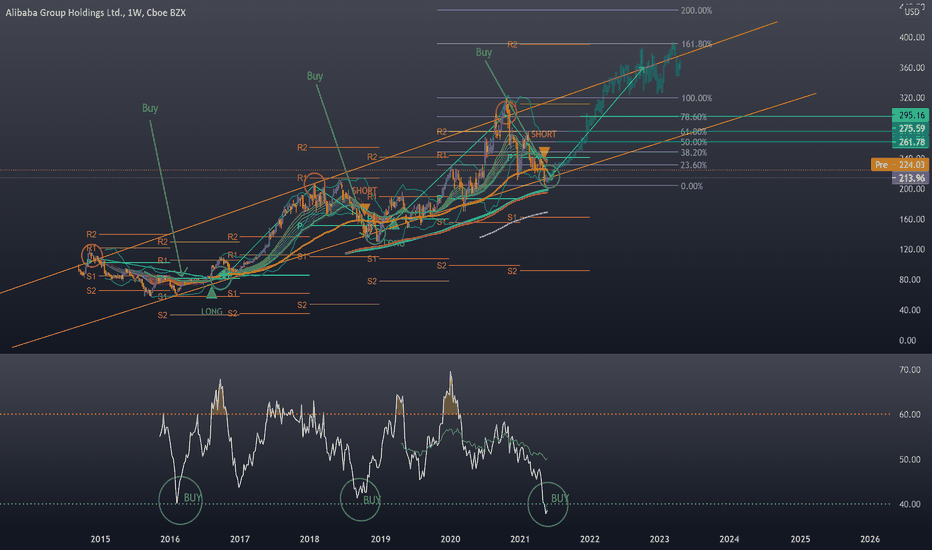
Task: Click the orange SHORT down-triangle near 2021
Action: pyautogui.click(x=544, y=152)
